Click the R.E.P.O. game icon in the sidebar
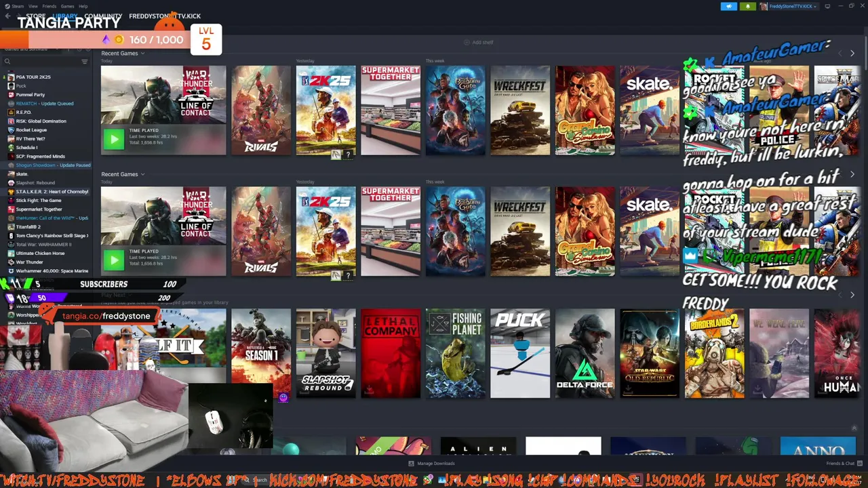The width and height of the screenshot is (868, 488). pos(11,113)
